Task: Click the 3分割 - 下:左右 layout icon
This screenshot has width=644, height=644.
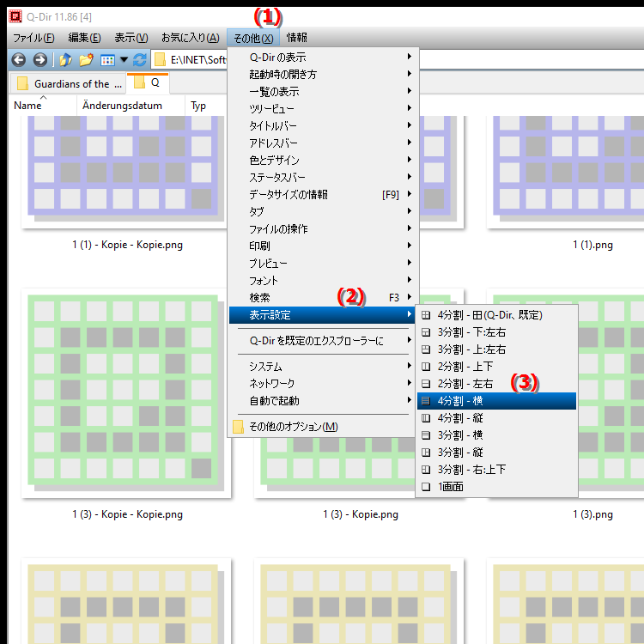Action: tap(426, 332)
